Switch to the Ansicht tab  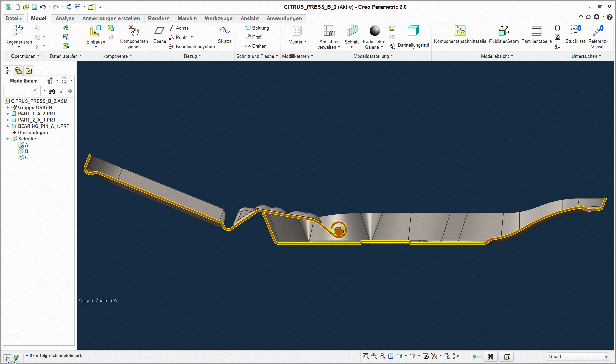point(250,18)
